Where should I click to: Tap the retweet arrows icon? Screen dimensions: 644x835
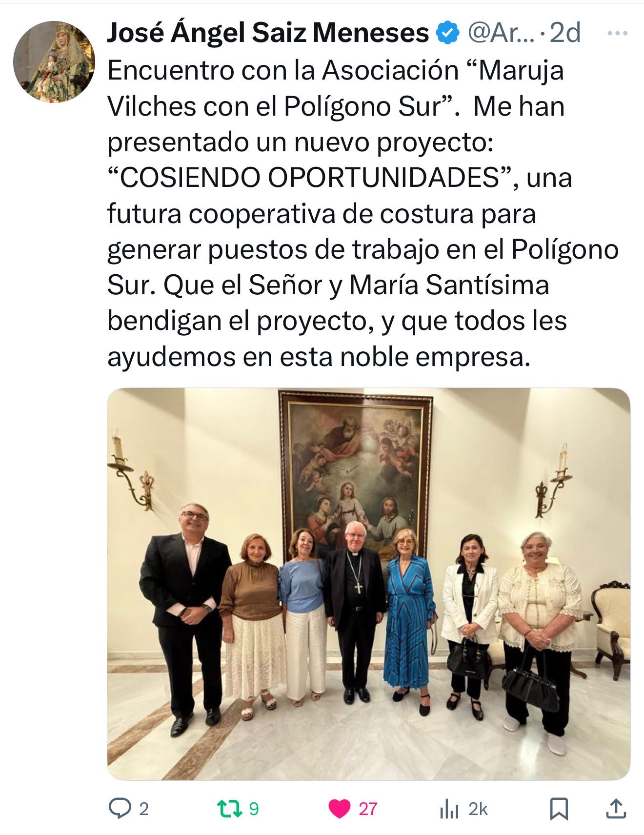point(229,809)
